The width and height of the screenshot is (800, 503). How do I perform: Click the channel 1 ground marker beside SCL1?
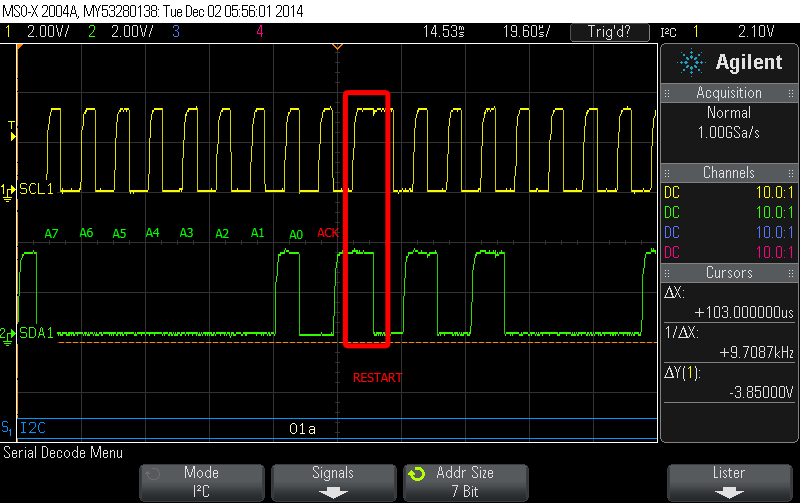coord(7,193)
